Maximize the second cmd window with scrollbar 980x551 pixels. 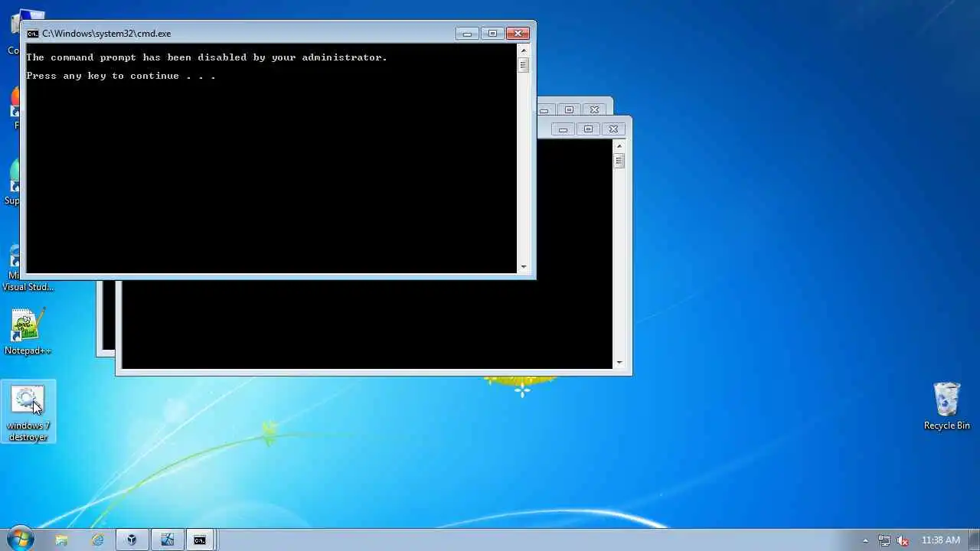pyautogui.click(x=588, y=129)
